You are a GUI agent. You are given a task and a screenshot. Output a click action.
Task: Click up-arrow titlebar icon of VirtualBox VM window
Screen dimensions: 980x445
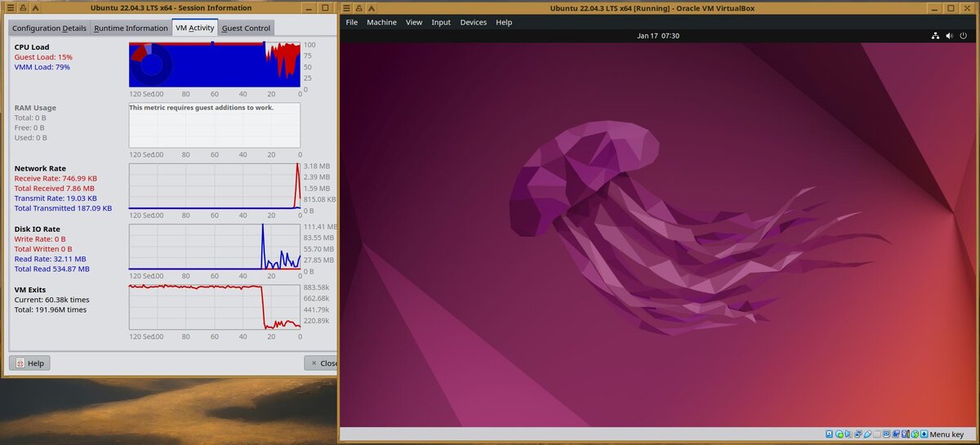tap(372, 7)
